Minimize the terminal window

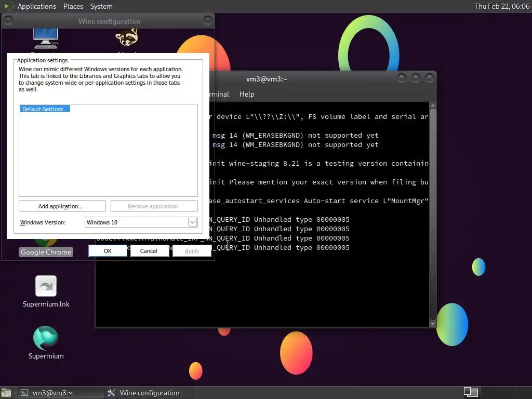coord(402,78)
